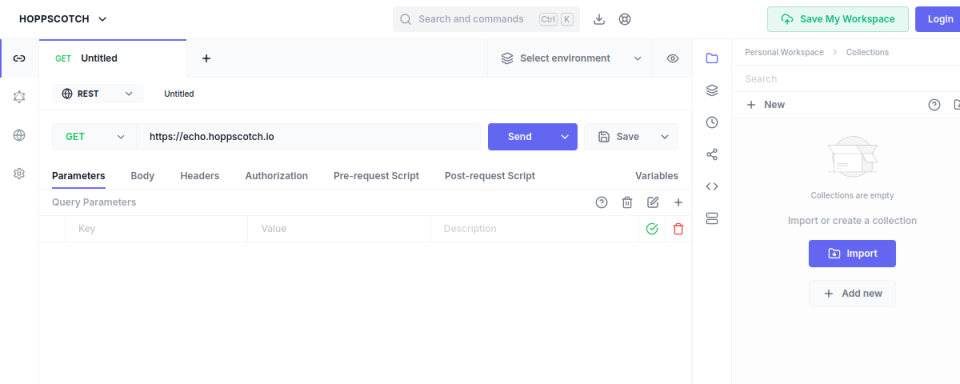The width and height of the screenshot is (960, 384).
Task: Open the REST section link icon in sidebar
Action: click(19, 58)
